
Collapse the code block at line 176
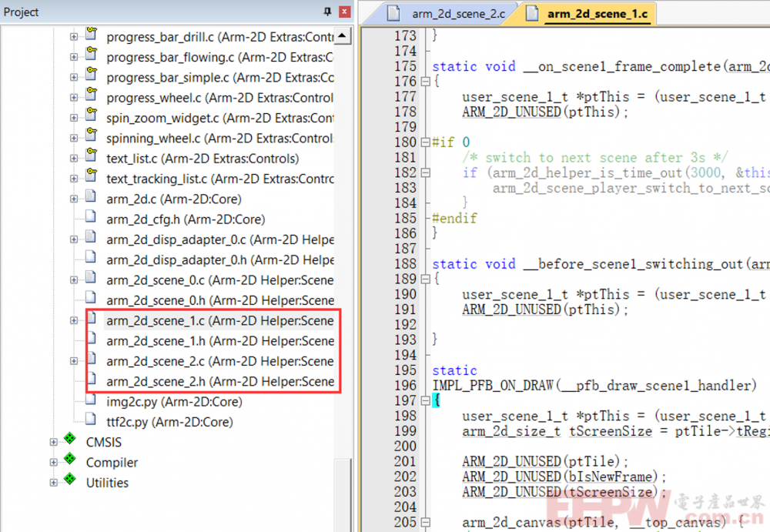click(x=425, y=82)
